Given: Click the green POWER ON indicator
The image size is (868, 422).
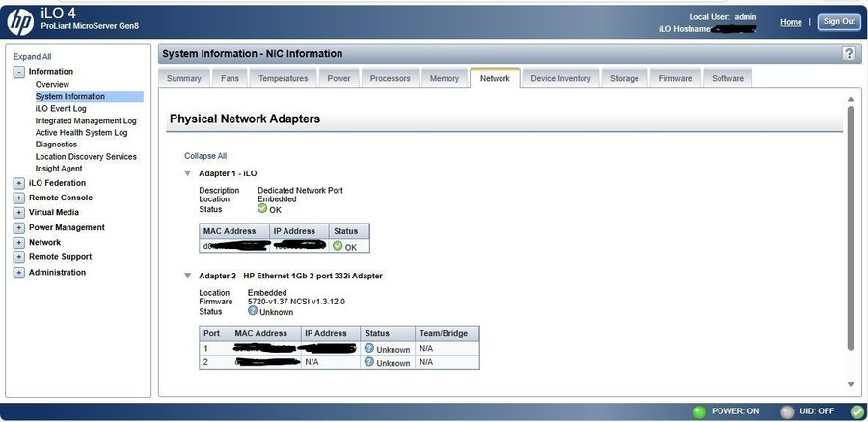Looking at the screenshot, I should 699,411.
